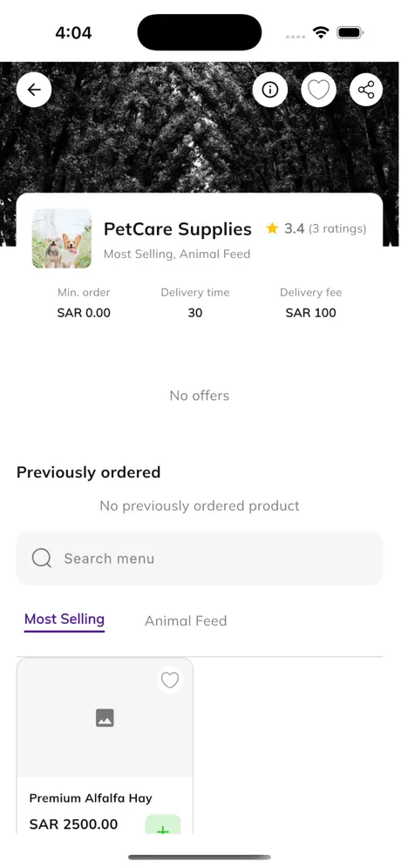
Task: Tap the Delivery fee SAR 100 info
Action: pos(310,302)
